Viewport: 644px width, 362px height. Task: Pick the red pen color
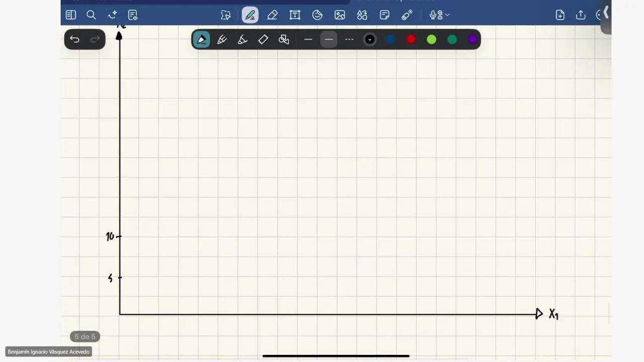tap(411, 39)
